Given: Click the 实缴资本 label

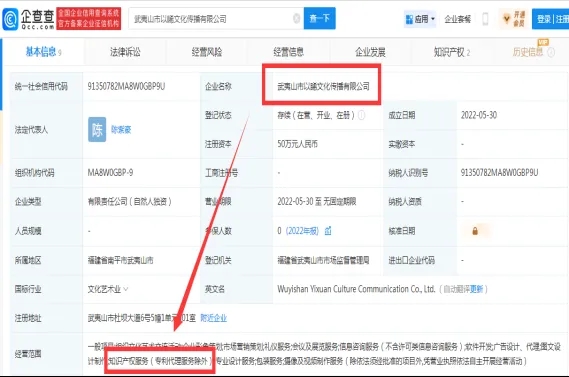Looking at the screenshot, I should (402, 144).
